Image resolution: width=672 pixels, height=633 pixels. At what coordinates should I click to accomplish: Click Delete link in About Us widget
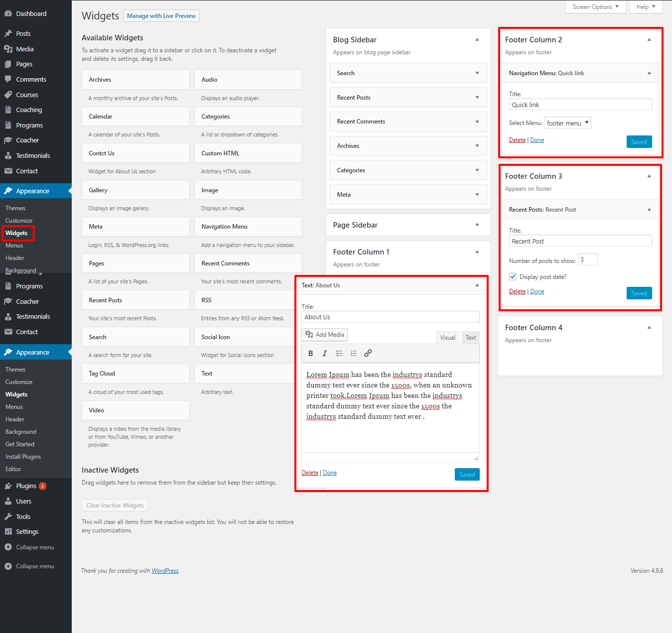click(310, 473)
